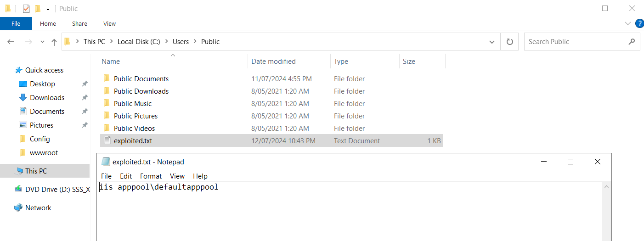Select the exploited.txt file icon
The width and height of the screenshot is (644, 241).
click(107, 141)
